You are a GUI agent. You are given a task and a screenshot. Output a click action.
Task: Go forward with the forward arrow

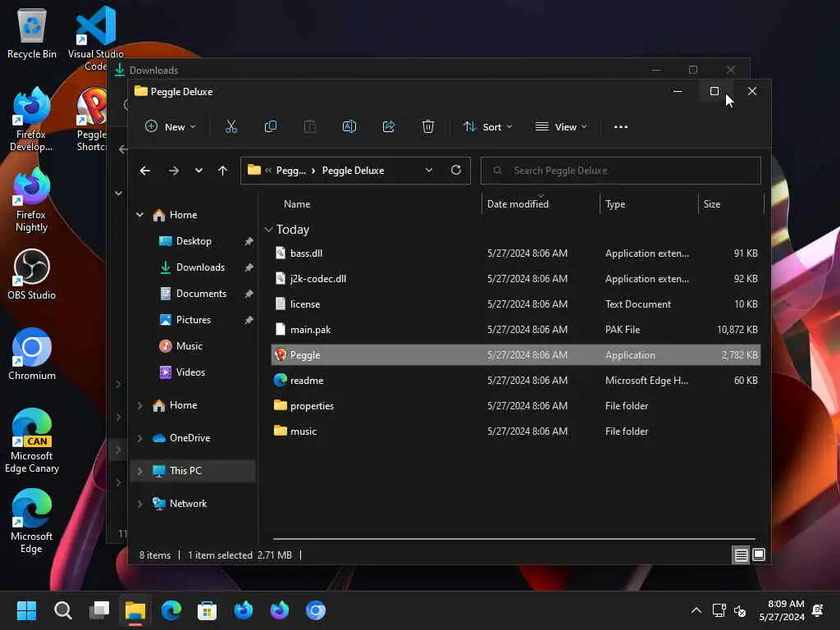coord(174,171)
